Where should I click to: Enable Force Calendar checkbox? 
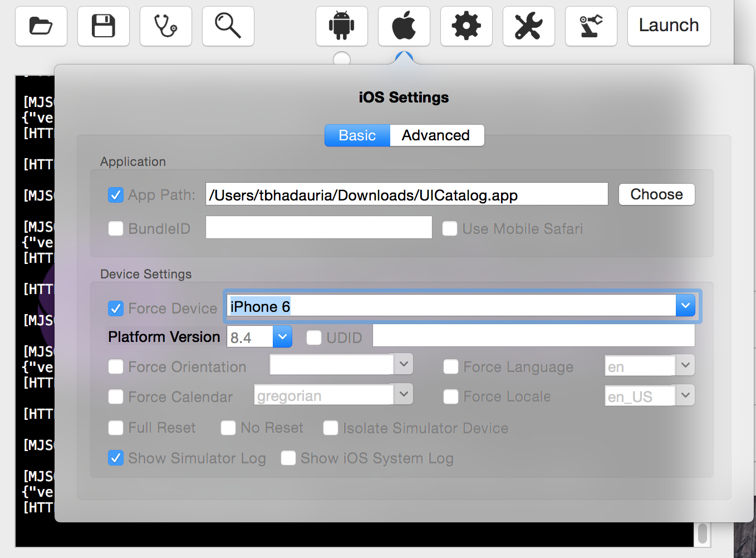tap(116, 397)
